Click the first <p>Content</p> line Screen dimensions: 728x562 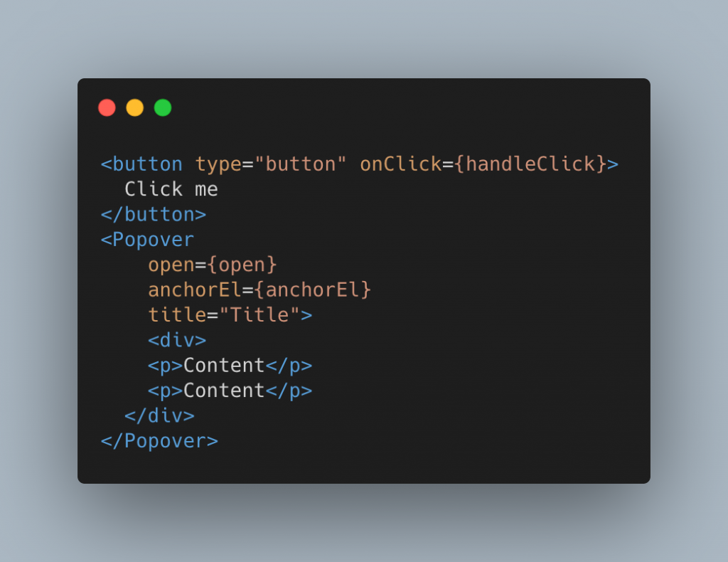click(x=230, y=366)
